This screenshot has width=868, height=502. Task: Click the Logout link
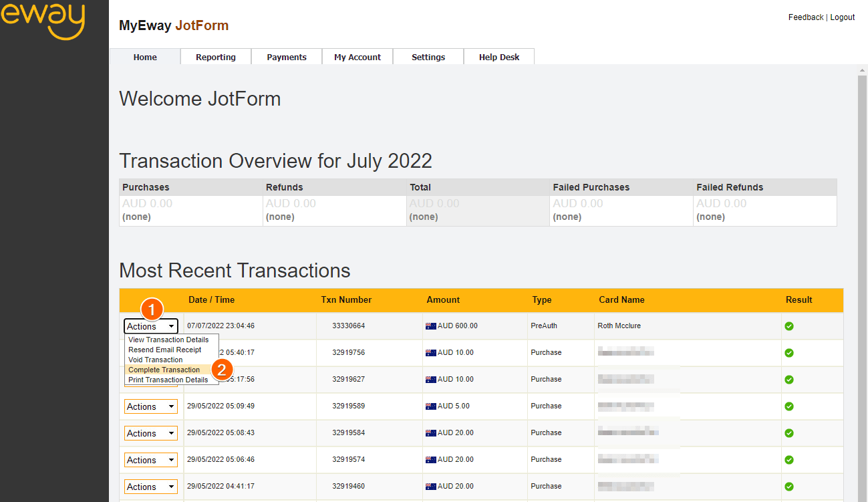[842, 17]
